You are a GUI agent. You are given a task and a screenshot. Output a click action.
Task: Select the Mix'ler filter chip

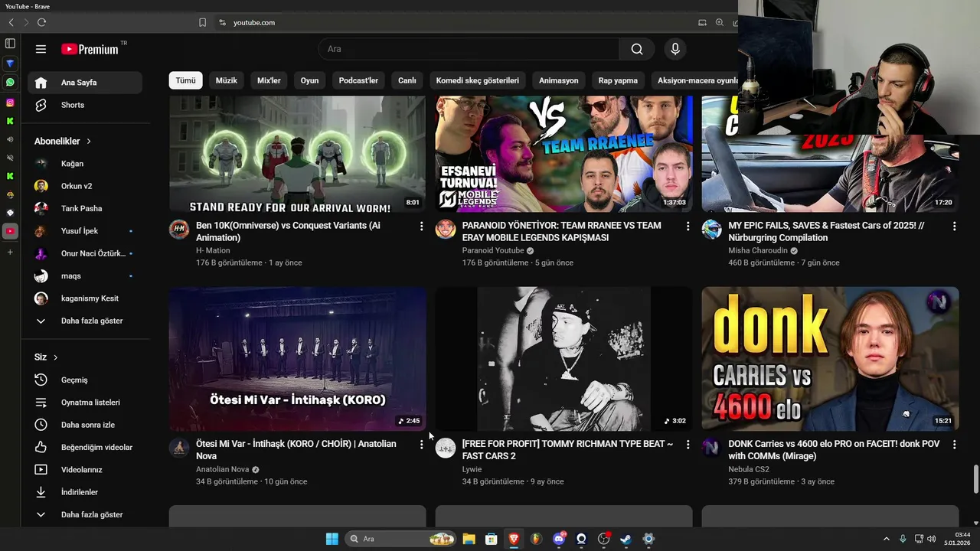click(x=269, y=80)
